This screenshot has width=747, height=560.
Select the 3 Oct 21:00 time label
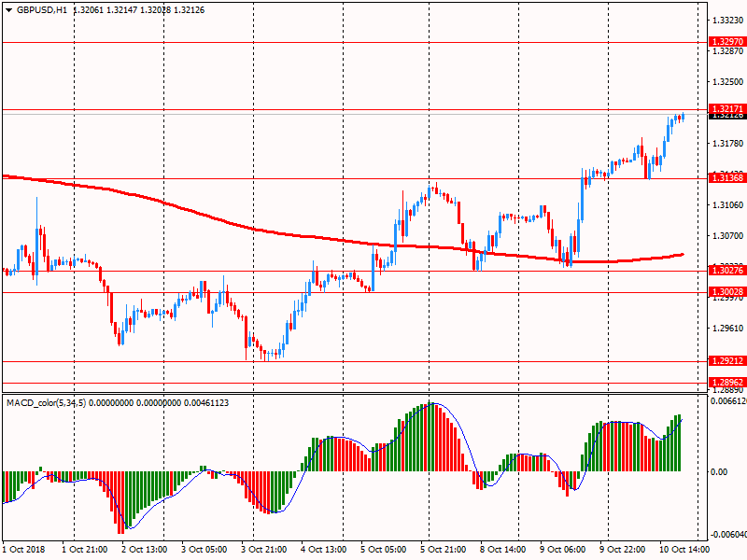click(265, 550)
